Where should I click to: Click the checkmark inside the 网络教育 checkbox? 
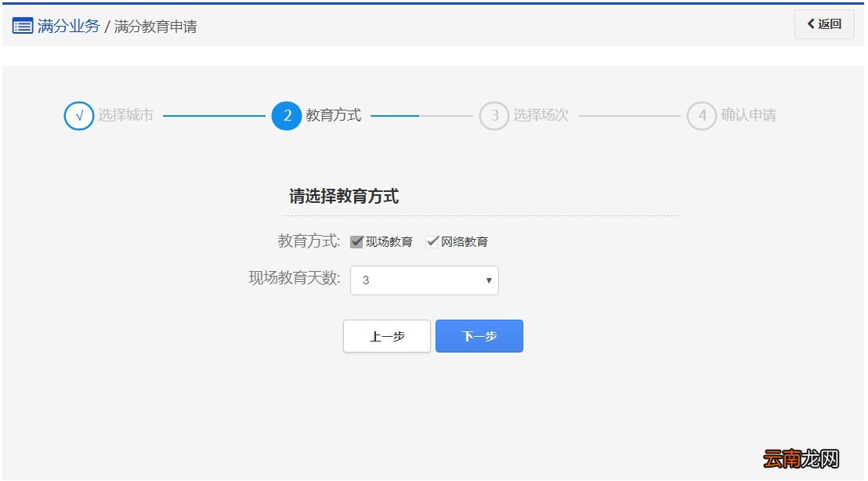pos(432,241)
